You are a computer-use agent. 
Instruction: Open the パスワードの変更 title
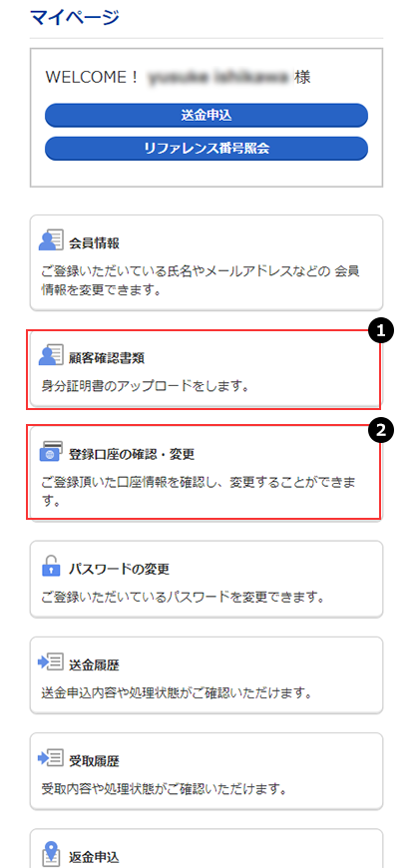coord(119,569)
